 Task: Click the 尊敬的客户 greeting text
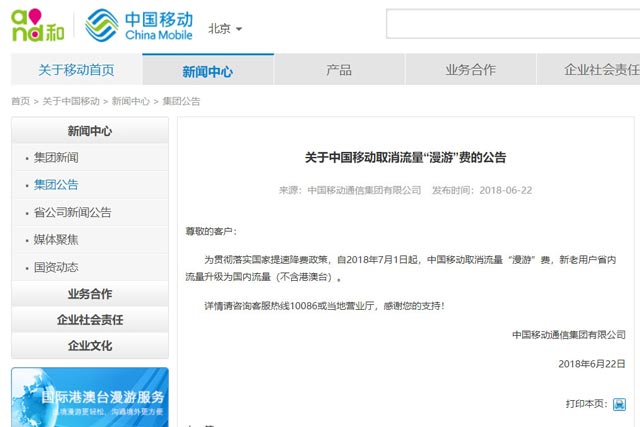(x=211, y=231)
